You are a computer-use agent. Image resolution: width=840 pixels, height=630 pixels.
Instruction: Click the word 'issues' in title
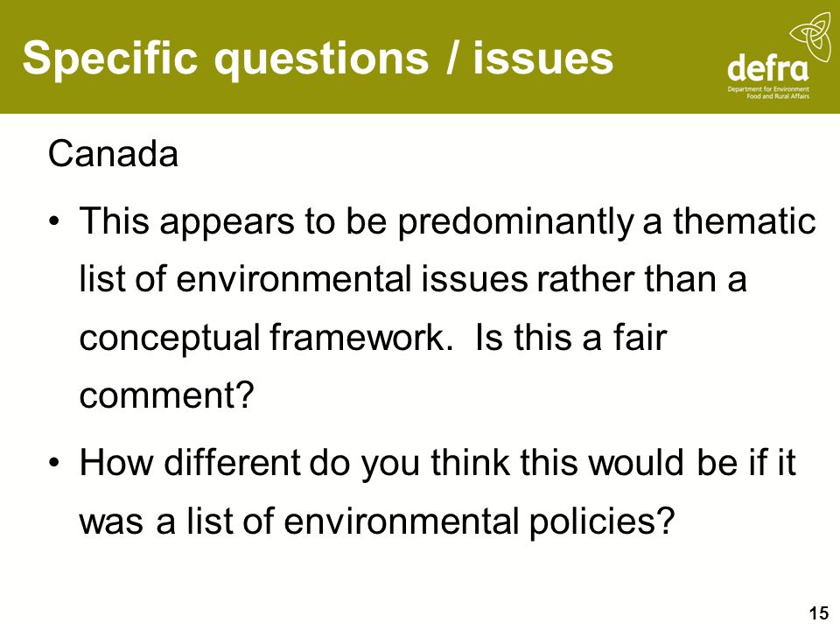pyautogui.click(x=542, y=59)
